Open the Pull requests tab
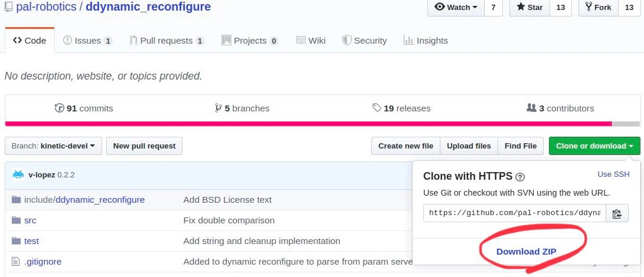644x277 pixels. (x=166, y=40)
